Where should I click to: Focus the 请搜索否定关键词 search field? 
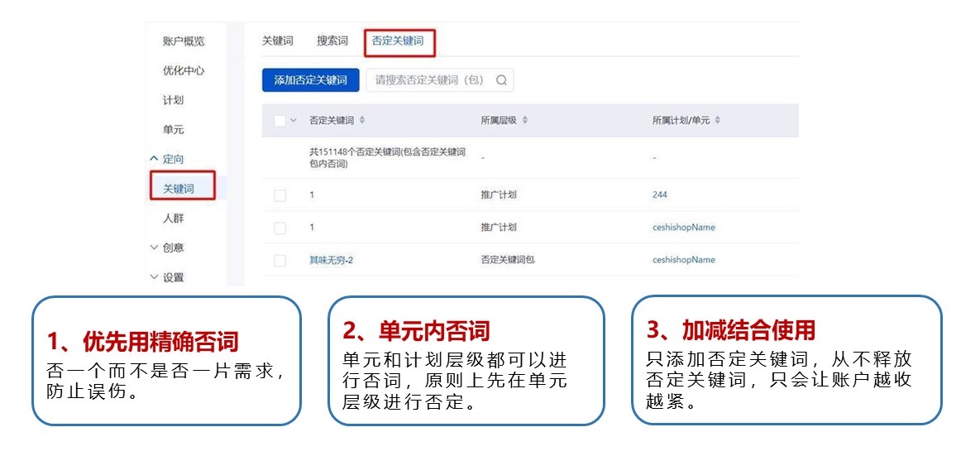tap(428, 80)
